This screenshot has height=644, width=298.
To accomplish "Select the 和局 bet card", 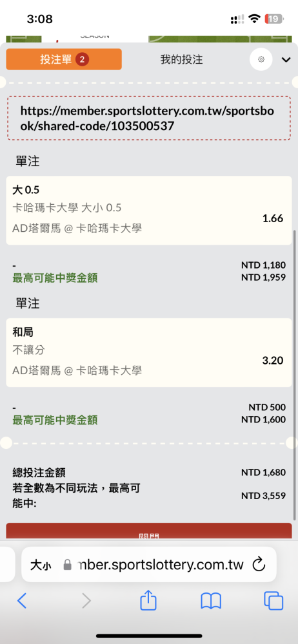I will tap(149, 352).
